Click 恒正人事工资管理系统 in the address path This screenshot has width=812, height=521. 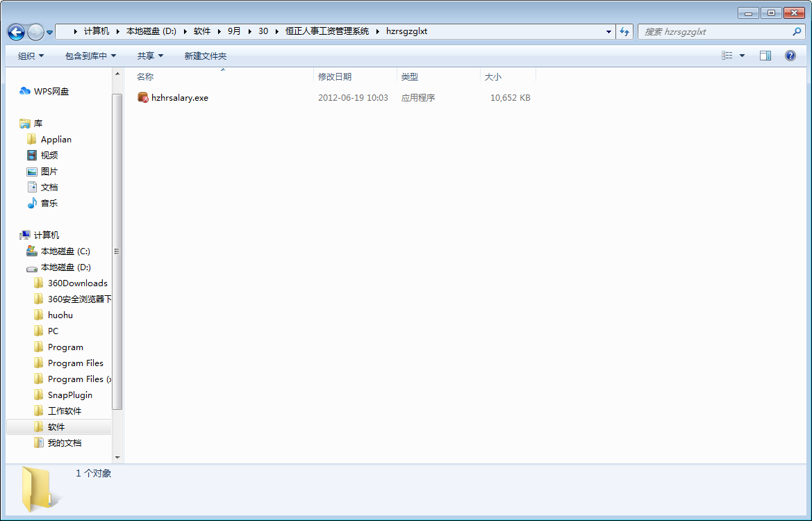tap(327, 31)
